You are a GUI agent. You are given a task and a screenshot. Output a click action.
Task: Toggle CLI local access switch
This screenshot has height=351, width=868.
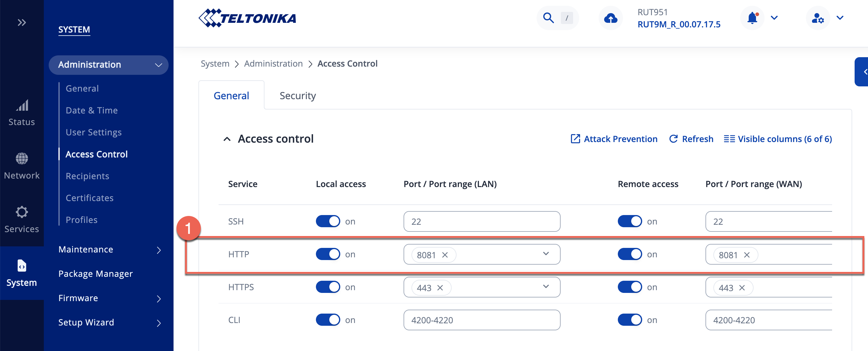327,320
